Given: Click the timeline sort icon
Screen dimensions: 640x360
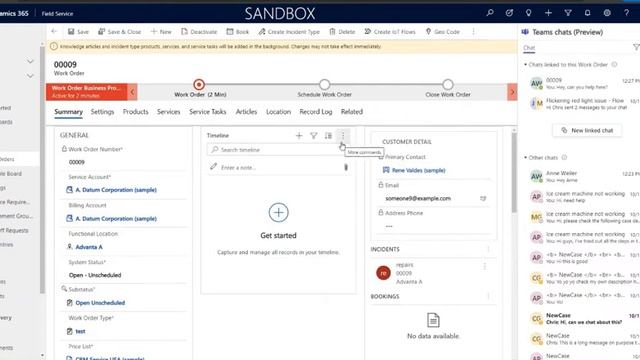Looking at the screenshot, I should click(328, 136).
